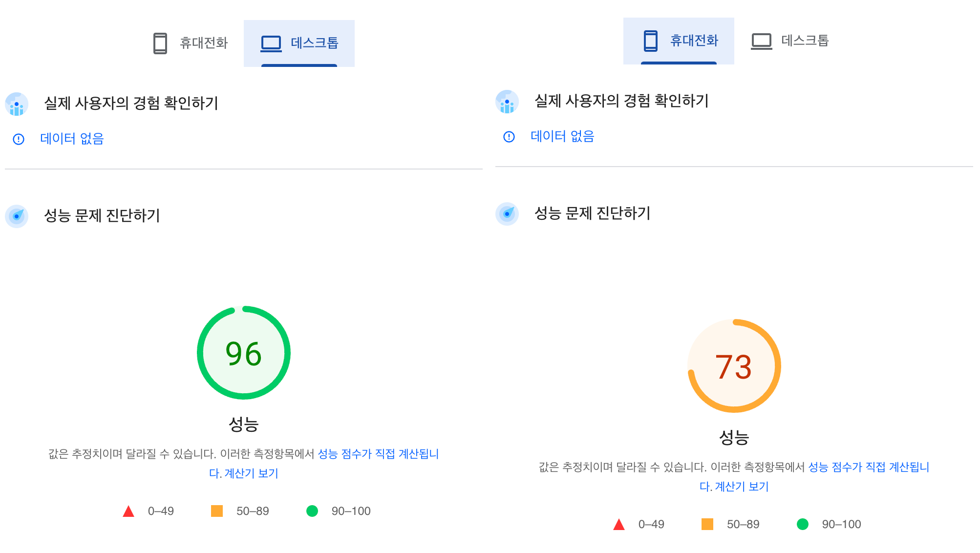Click the info icon next to right 데이터 없음
Viewport: 980px width, 553px height.
click(508, 137)
